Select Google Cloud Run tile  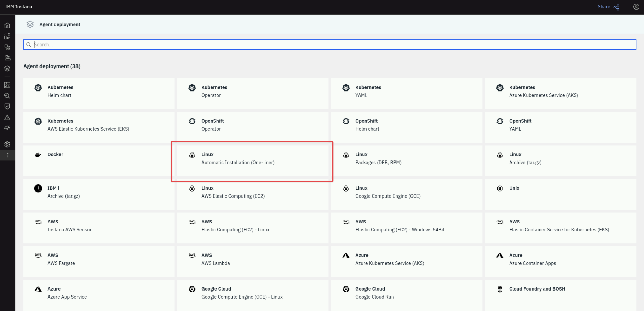[407, 295]
